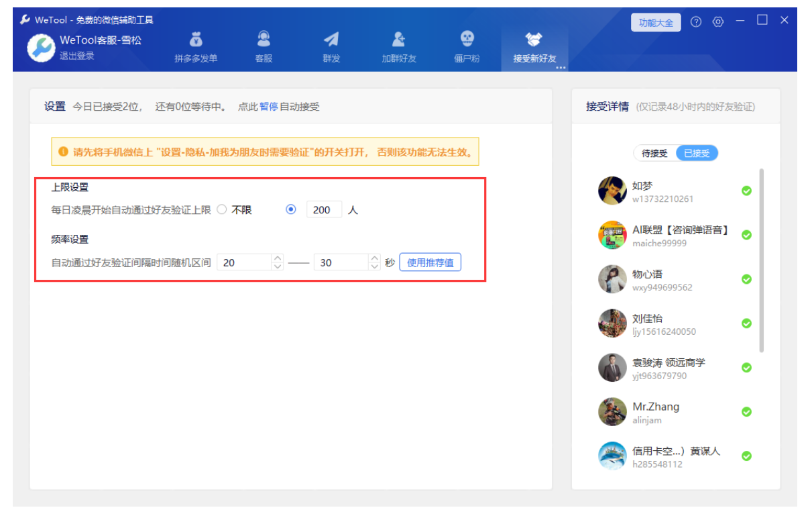Click the green check next to AI联盟
812x518 pixels.
pyautogui.click(x=746, y=235)
